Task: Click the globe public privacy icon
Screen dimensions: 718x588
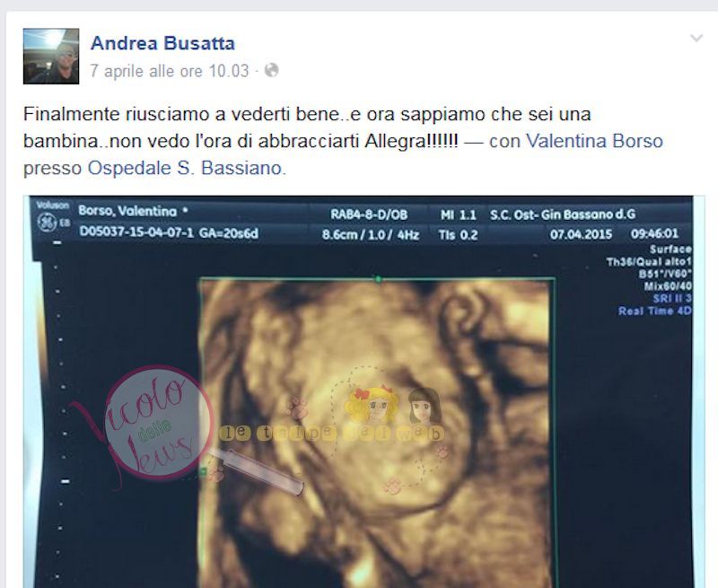Action: pyautogui.click(x=272, y=70)
